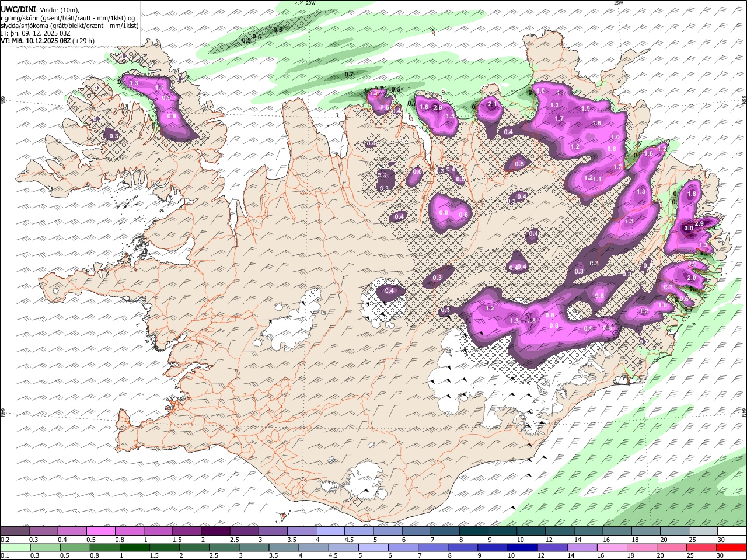Viewport: 747px width, 560px height.
Task: Click the 1.8 precipitation value on the map
Action: point(692,194)
